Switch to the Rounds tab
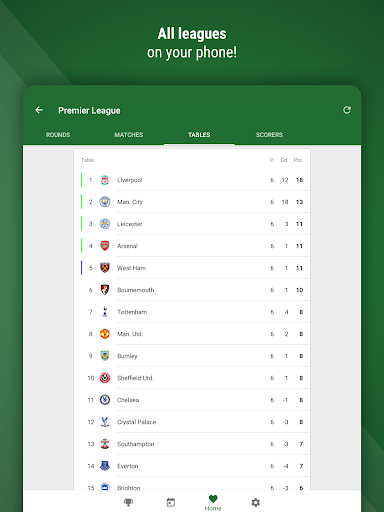 (58, 135)
